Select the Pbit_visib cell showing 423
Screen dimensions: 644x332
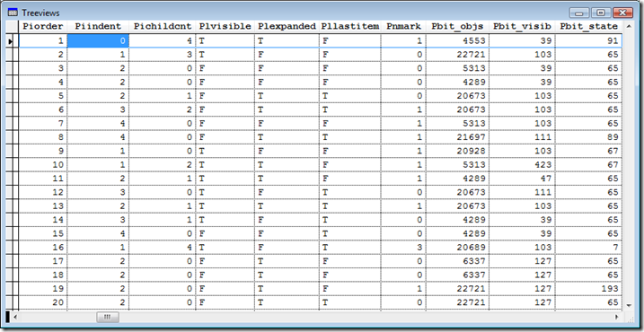point(522,164)
